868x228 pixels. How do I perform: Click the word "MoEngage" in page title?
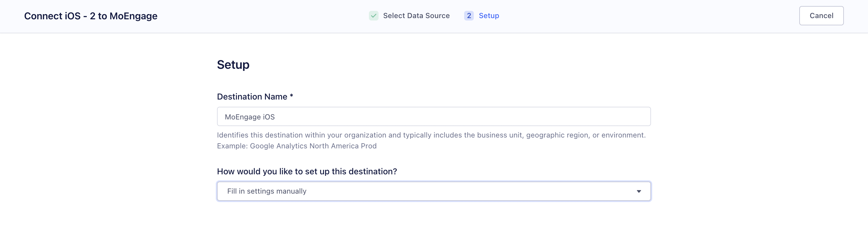point(134,16)
